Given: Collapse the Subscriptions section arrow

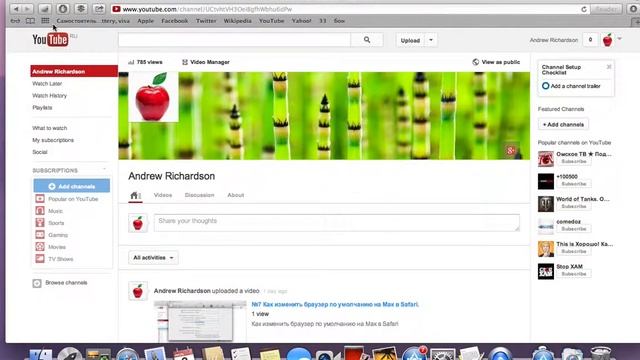Looking at the screenshot, I should tap(104, 169).
